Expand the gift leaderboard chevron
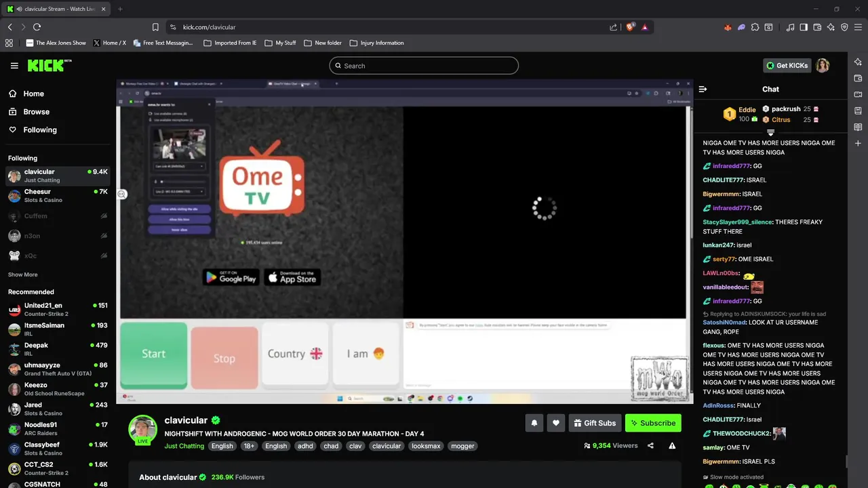Image resolution: width=868 pixels, height=488 pixels. (770, 133)
